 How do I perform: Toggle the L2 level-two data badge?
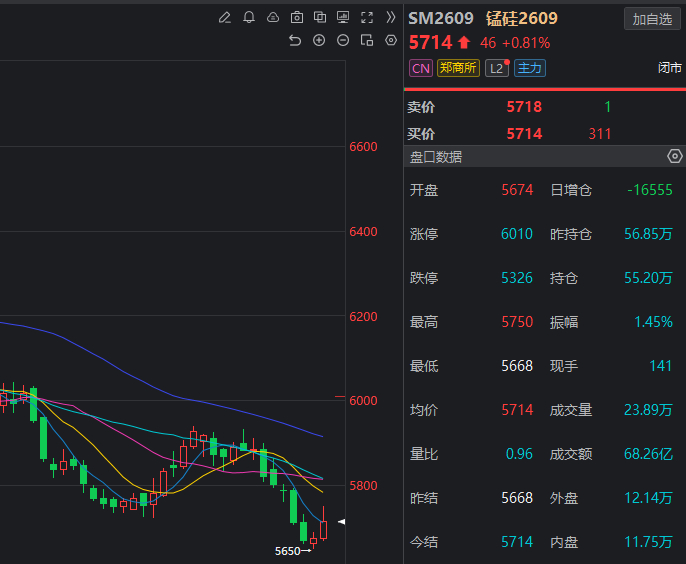click(497, 68)
